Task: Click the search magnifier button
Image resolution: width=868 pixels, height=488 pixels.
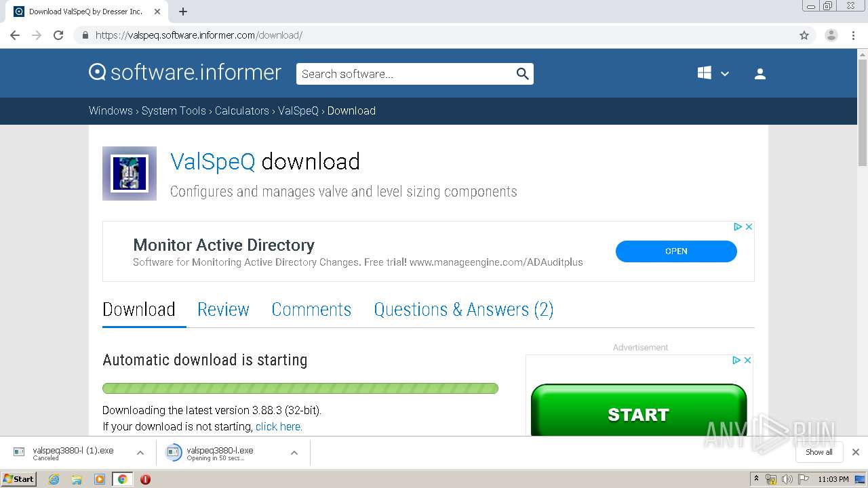Action: click(x=522, y=74)
